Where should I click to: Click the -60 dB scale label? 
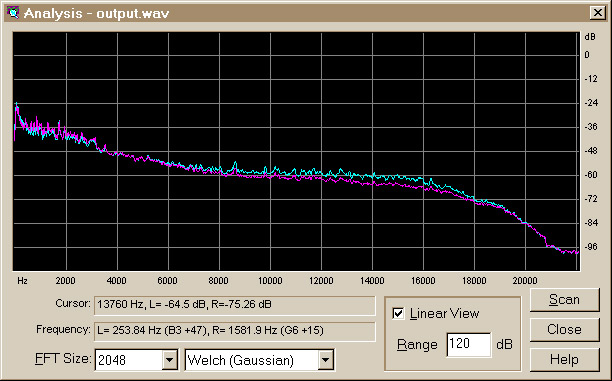pos(591,174)
